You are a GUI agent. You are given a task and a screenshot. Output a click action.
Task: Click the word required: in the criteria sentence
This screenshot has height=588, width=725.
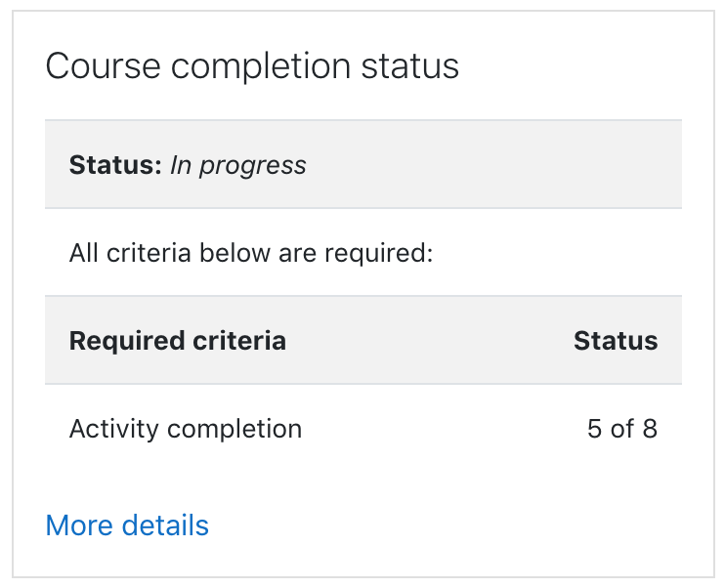point(379,254)
